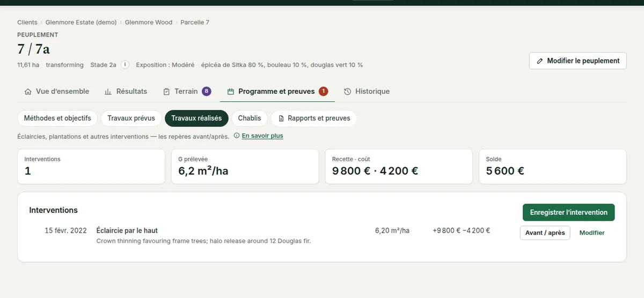The height and width of the screenshot is (298, 644).
Task: Click the Modifier link on the intervention row
Action: click(592, 233)
